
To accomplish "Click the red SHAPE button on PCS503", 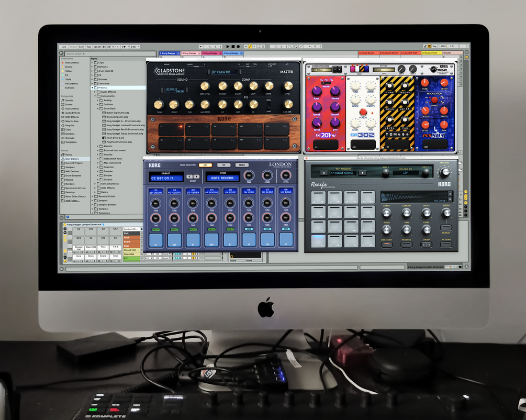I will [x=434, y=100].
